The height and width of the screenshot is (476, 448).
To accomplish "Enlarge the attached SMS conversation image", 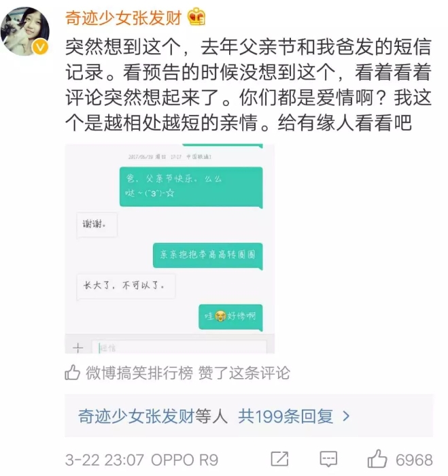I will coord(170,249).
